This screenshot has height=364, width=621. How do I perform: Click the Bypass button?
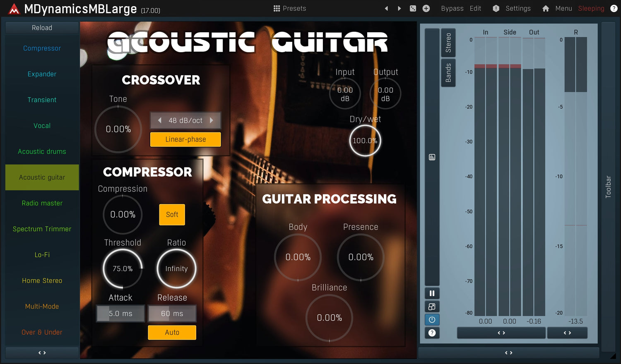click(452, 8)
